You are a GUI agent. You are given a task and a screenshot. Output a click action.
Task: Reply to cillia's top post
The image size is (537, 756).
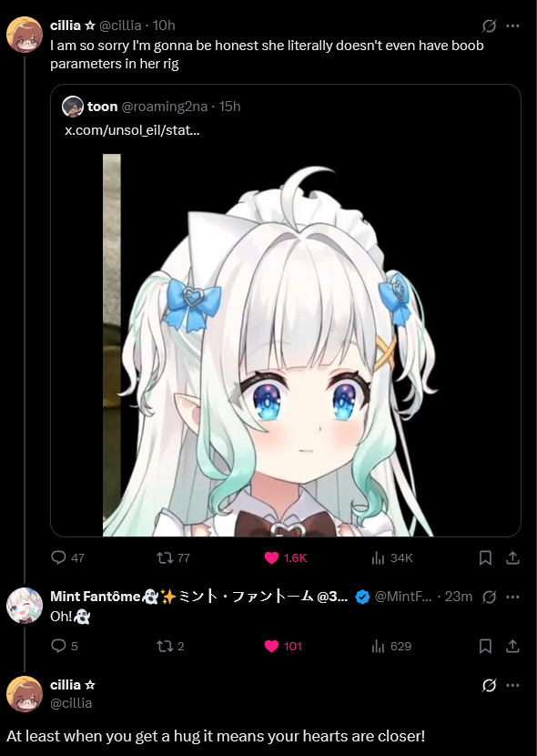tap(67, 557)
